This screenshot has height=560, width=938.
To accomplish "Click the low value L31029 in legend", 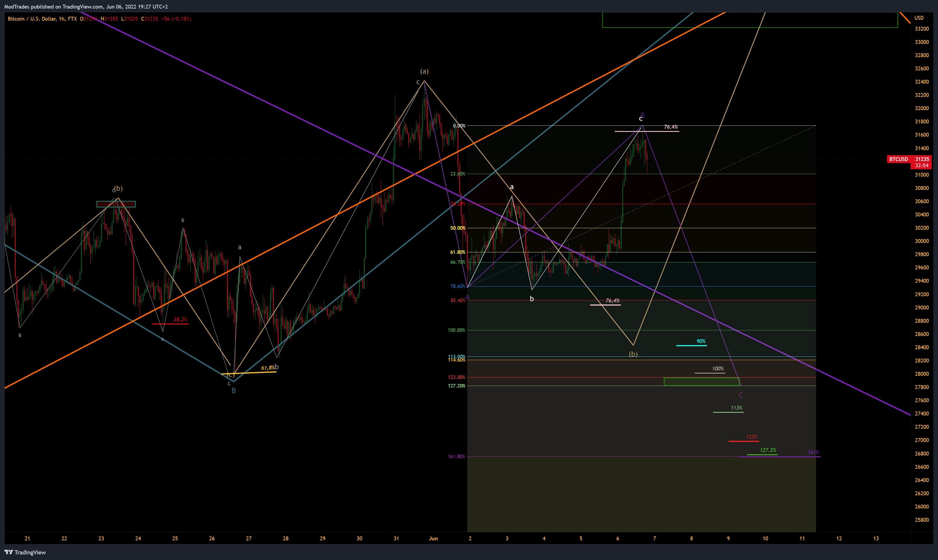I will (x=129, y=19).
